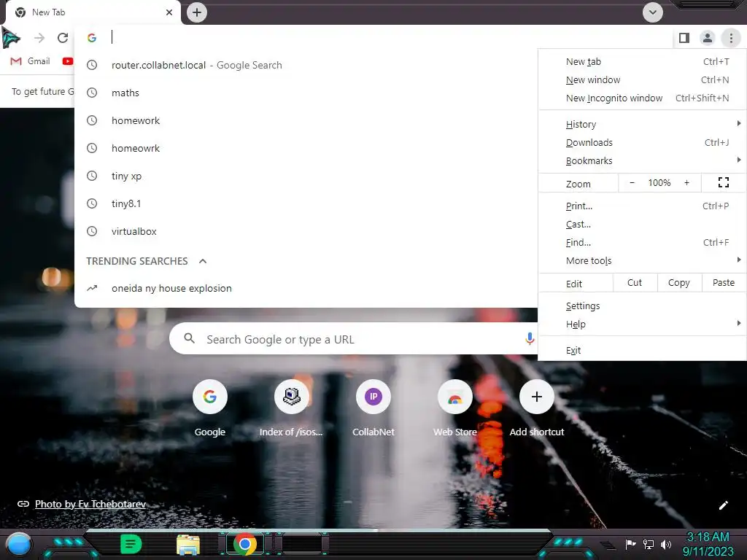747x560 pixels.
Task: Expand the History submenu
Action: pyautogui.click(x=643, y=124)
